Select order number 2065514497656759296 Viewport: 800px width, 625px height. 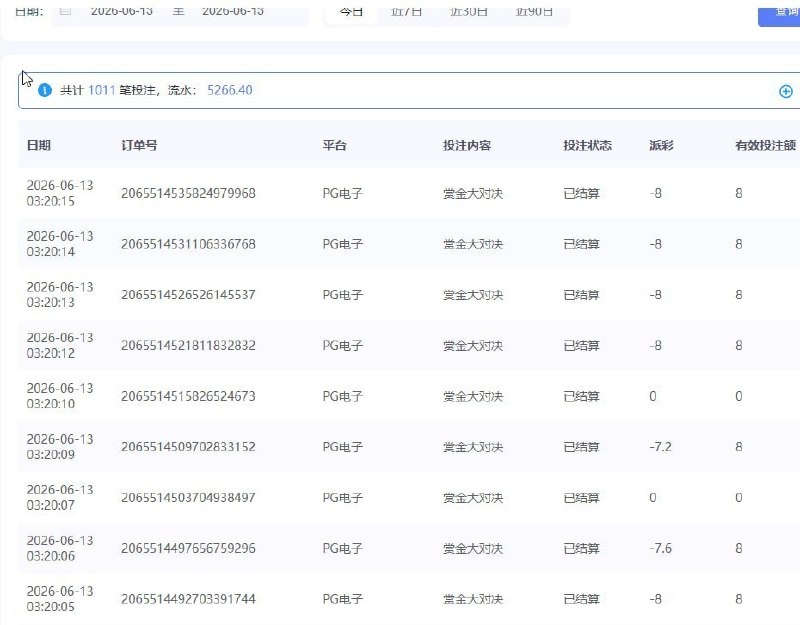click(x=188, y=548)
